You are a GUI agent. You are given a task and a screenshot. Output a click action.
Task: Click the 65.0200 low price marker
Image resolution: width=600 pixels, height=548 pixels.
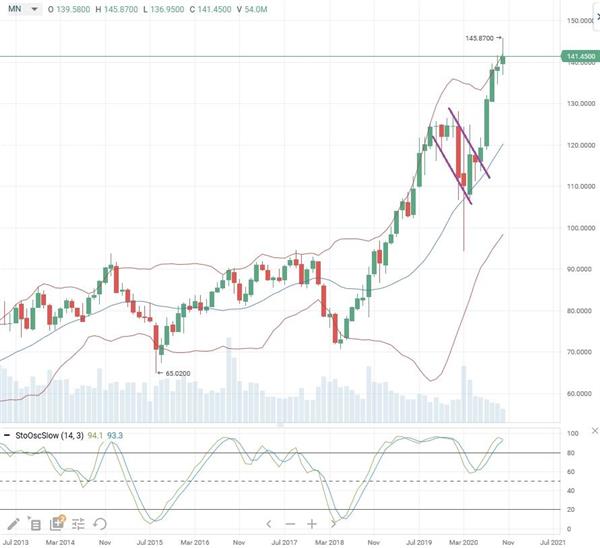(178, 373)
